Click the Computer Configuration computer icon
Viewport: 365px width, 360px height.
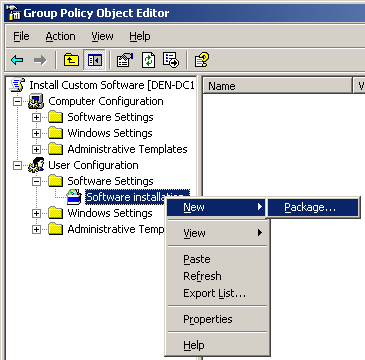36,101
